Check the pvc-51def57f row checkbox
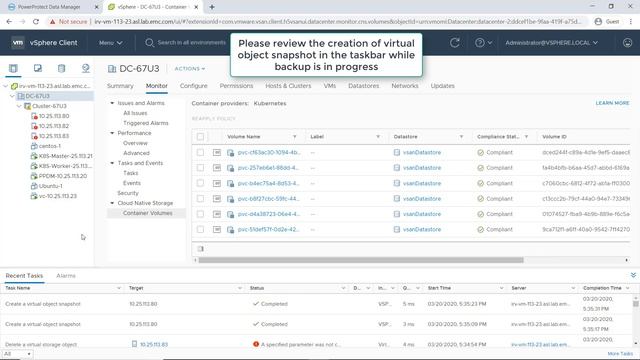Viewport: 640px width, 360px height. pyautogui.click(x=200, y=229)
